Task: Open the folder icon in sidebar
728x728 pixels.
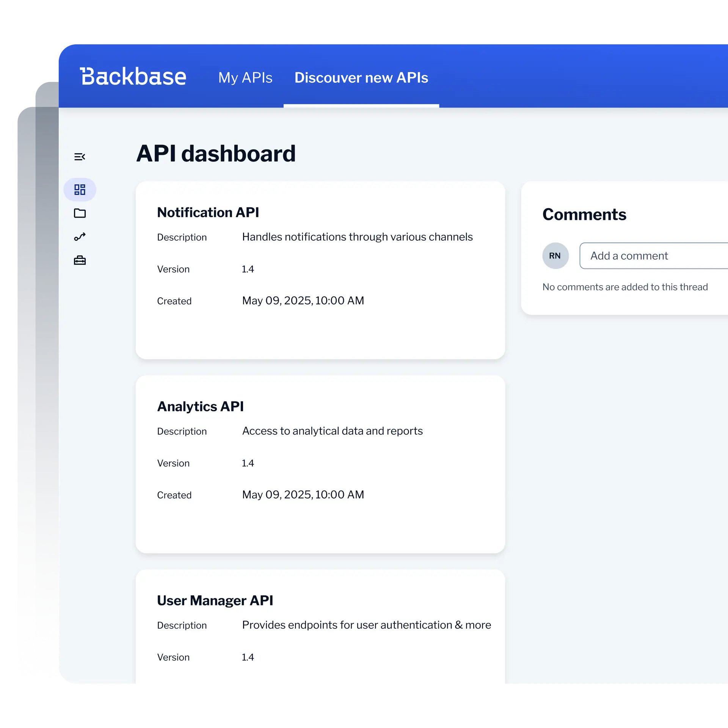Action: (x=80, y=213)
